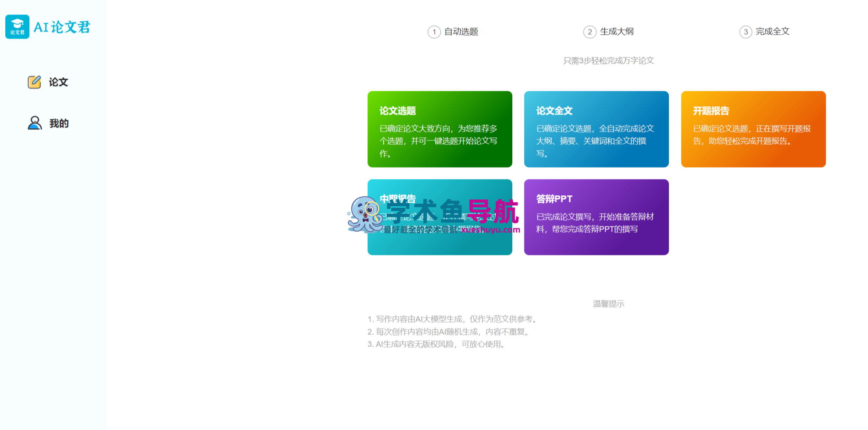Click the 我的 user profile icon
Viewport: 868px width, 430px height.
(35, 123)
